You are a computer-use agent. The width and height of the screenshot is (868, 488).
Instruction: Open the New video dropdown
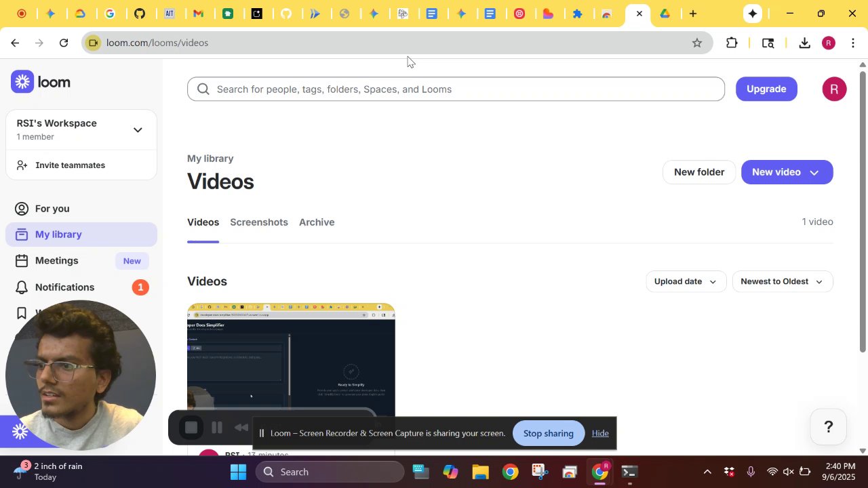coord(787,172)
